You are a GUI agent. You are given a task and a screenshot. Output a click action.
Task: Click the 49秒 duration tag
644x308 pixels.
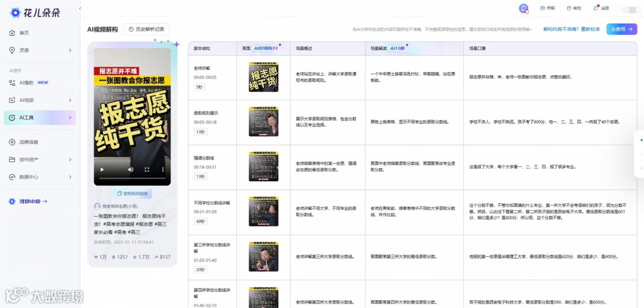200,222
